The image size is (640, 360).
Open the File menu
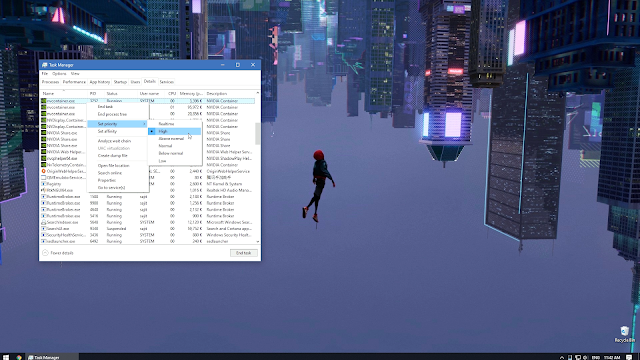click(x=44, y=74)
